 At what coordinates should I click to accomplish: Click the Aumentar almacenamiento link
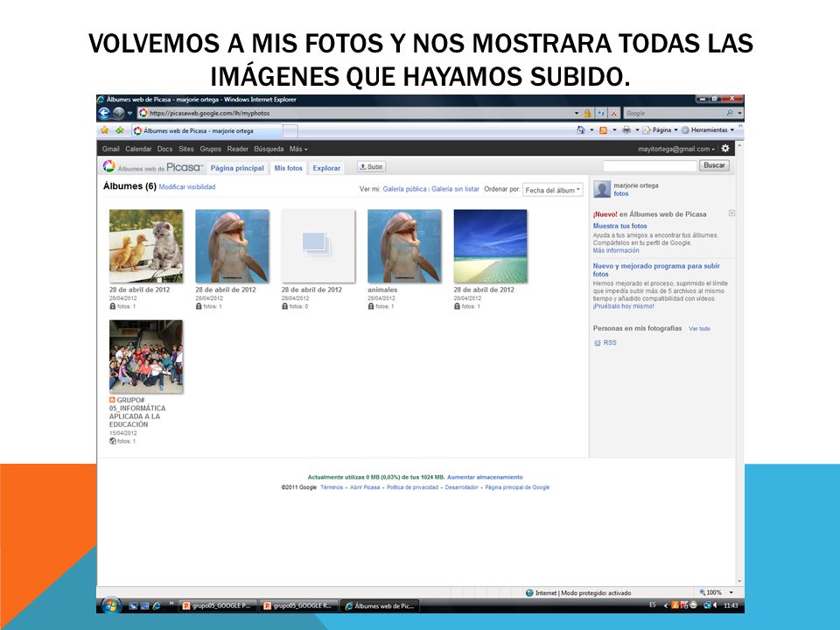pos(485,477)
